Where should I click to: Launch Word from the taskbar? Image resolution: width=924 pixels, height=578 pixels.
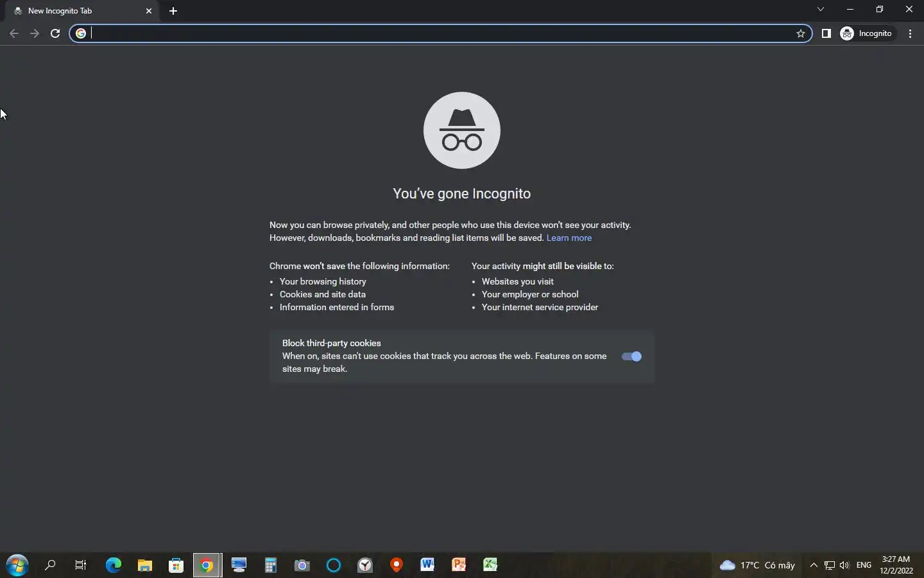click(427, 565)
